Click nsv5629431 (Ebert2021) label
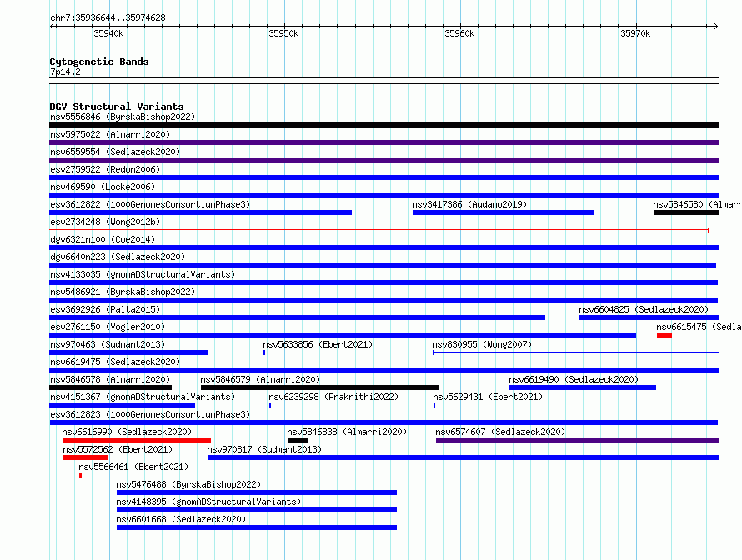This screenshot has width=742, height=560. tap(488, 397)
